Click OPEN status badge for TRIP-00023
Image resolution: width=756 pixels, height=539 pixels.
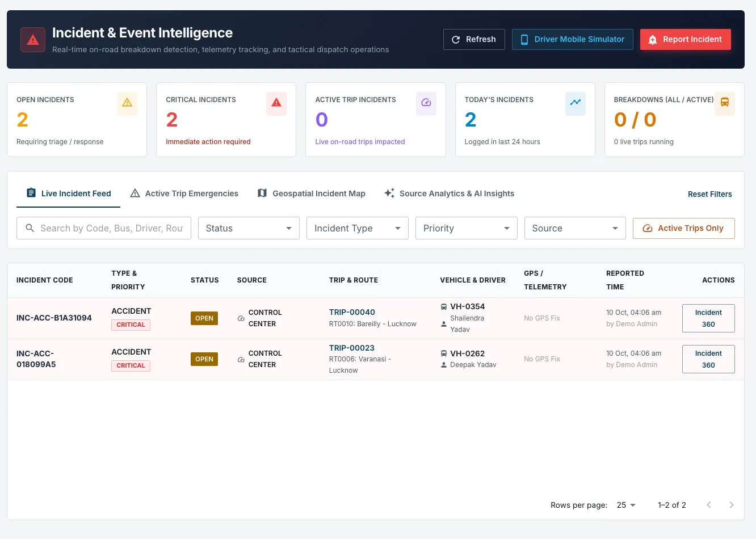click(x=204, y=359)
